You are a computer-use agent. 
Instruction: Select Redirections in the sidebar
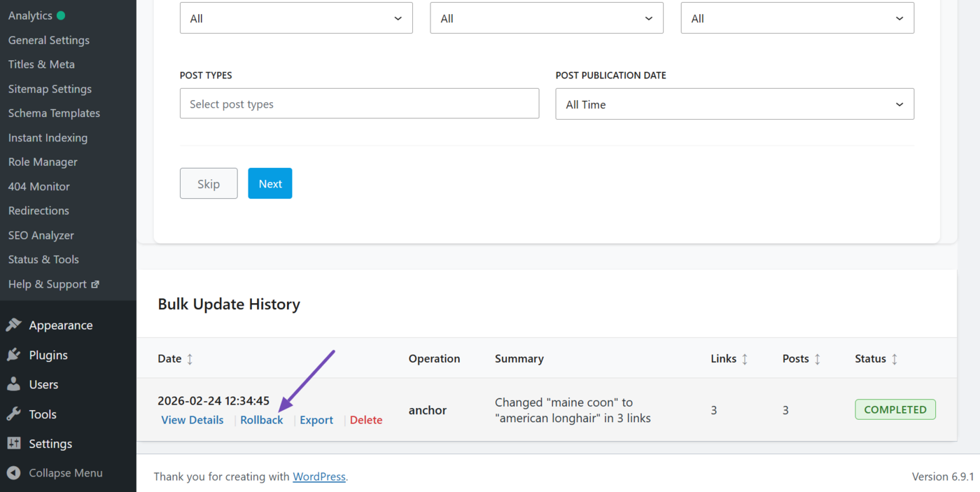38,210
